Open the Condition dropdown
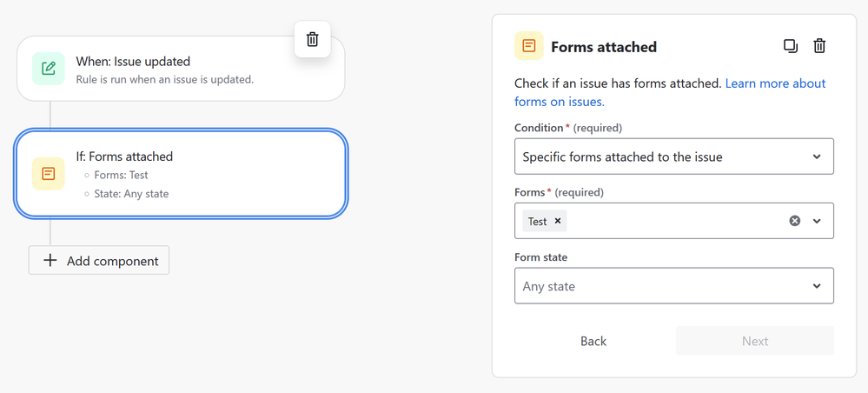The image size is (868, 393). tap(673, 157)
